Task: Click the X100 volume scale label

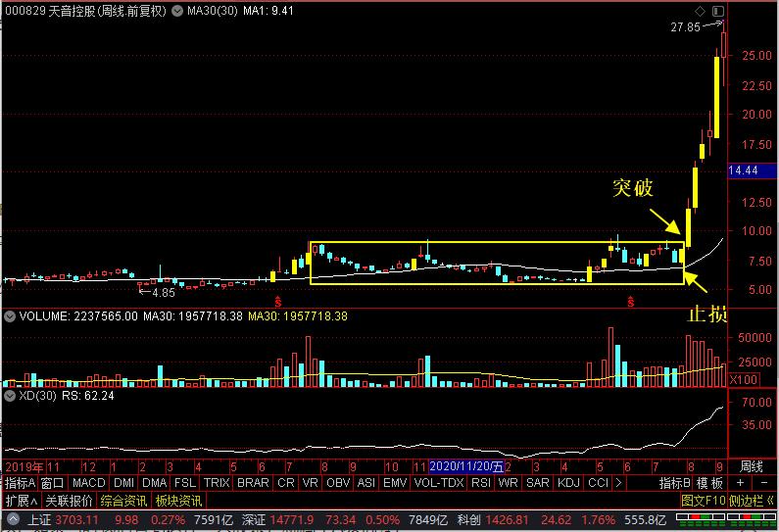Action: (x=744, y=379)
